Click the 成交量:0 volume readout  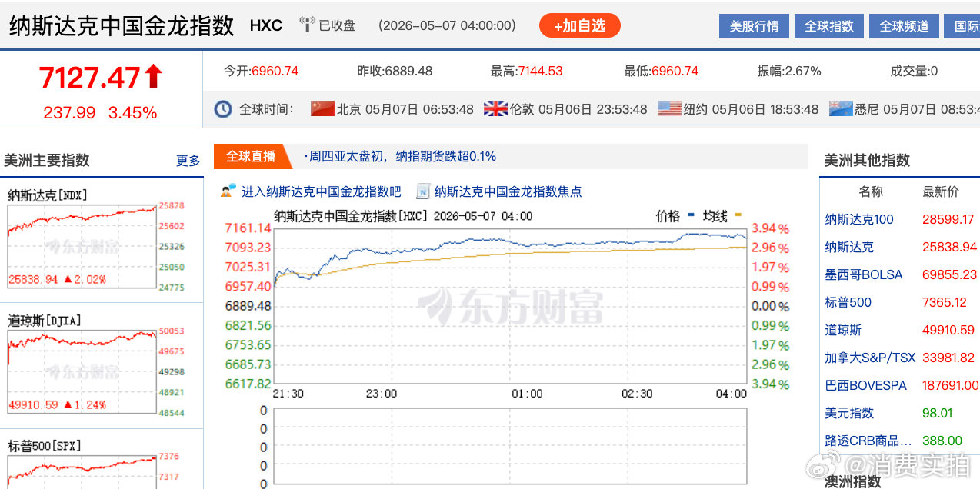[x=914, y=71]
